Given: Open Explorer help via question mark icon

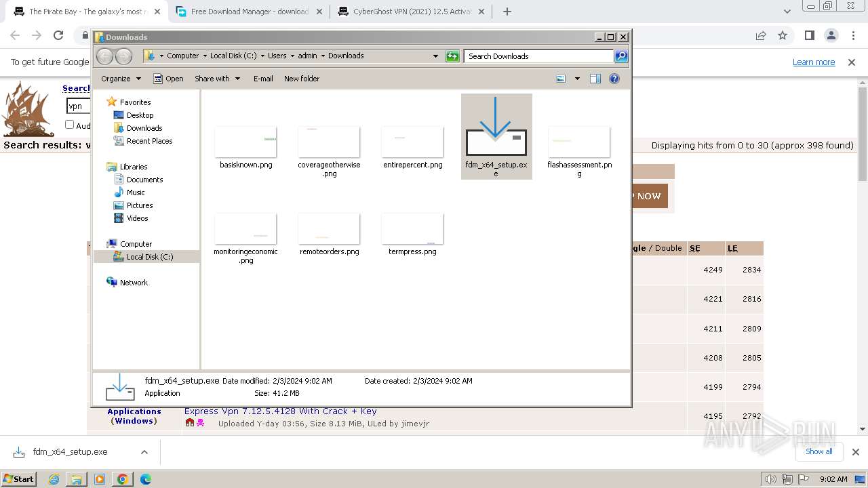Looking at the screenshot, I should [614, 79].
